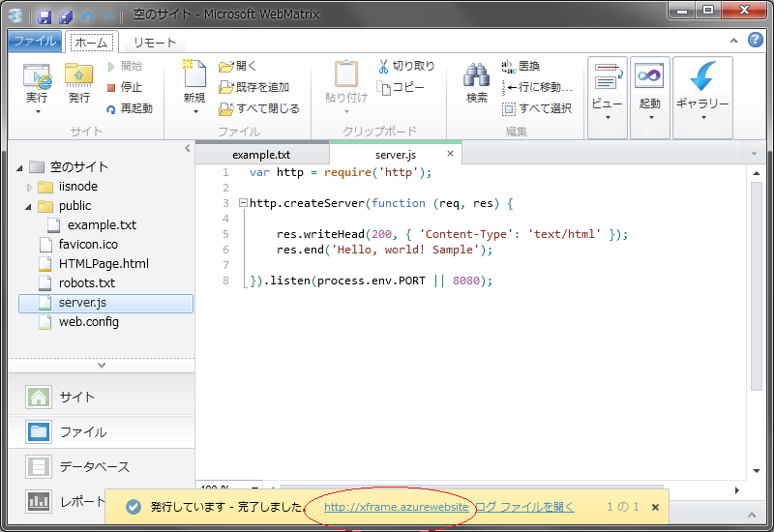
Task: Click the Save icon in title bar
Action: [45, 17]
